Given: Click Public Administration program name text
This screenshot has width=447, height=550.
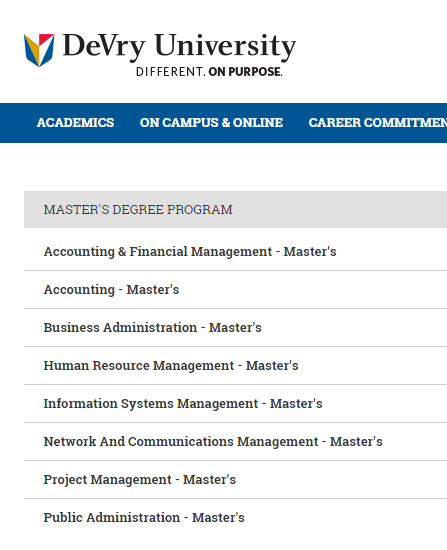Looking at the screenshot, I should tap(112, 517).
